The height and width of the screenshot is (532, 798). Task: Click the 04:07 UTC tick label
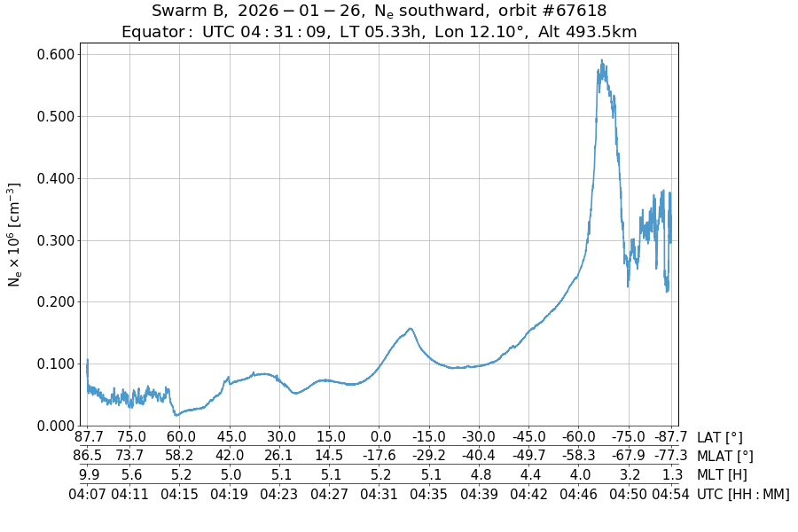click(87, 494)
